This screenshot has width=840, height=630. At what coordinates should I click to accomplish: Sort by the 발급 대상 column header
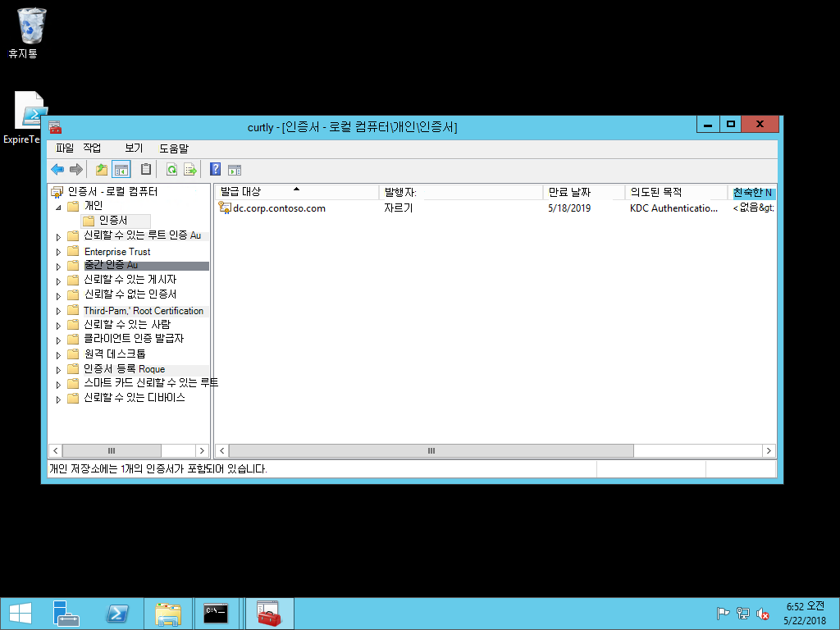point(297,192)
